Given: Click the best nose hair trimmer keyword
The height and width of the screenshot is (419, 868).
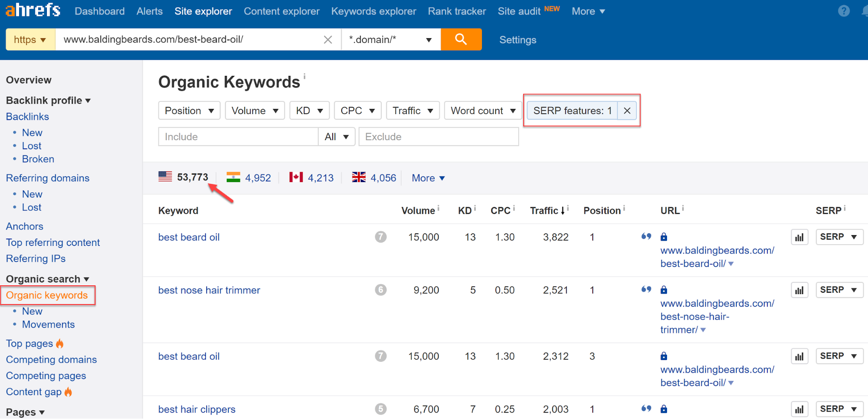Looking at the screenshot, I should (x=209, y=290).
